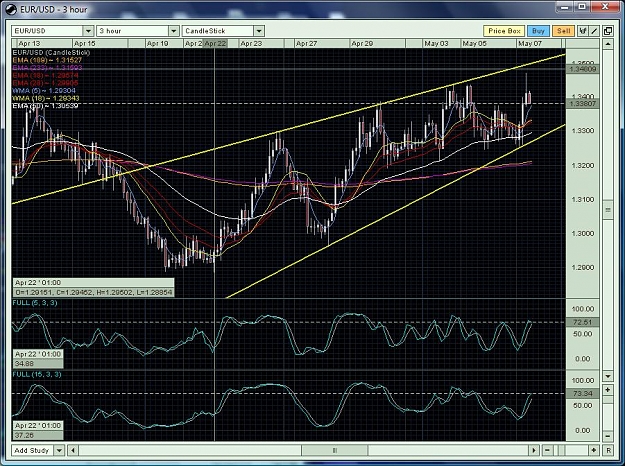Click the Apr 27 date header

point(306,43)
